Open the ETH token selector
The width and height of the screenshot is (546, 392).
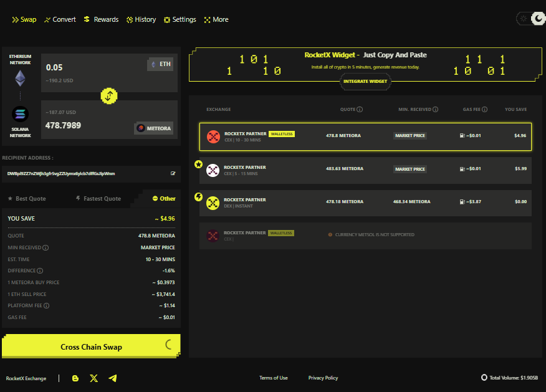[x=160, y=64]
